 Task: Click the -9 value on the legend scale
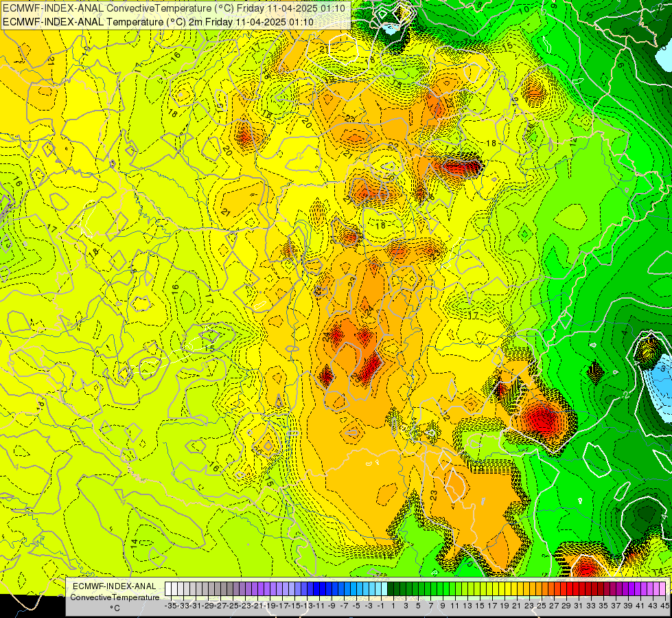(332, 606)
